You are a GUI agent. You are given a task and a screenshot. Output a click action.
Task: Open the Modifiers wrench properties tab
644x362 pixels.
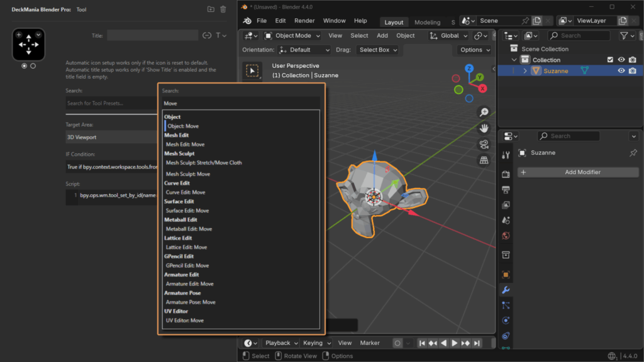[x=506, y=290]
